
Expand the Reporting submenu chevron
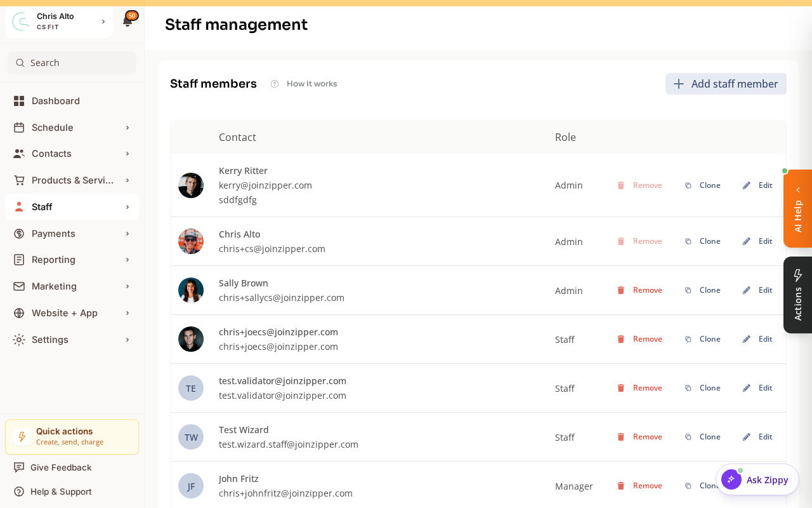click(128, 260)
